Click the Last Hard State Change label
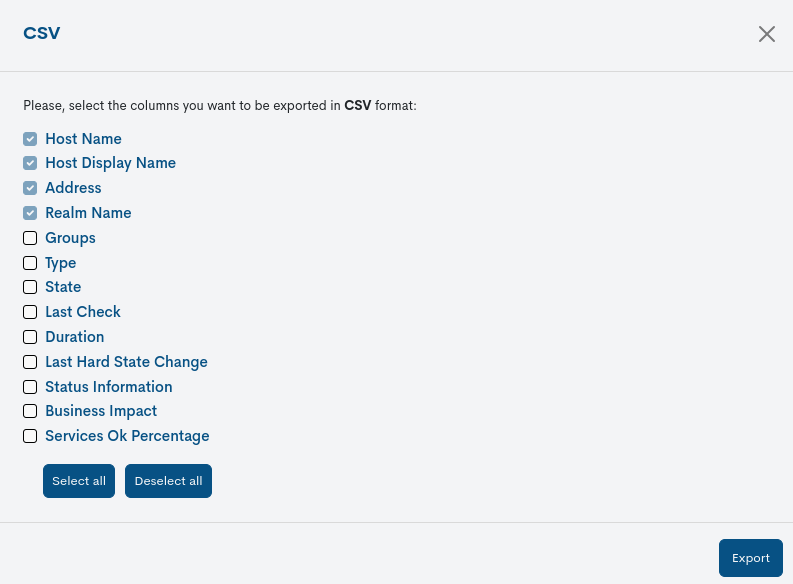 [x=126, y=362]
